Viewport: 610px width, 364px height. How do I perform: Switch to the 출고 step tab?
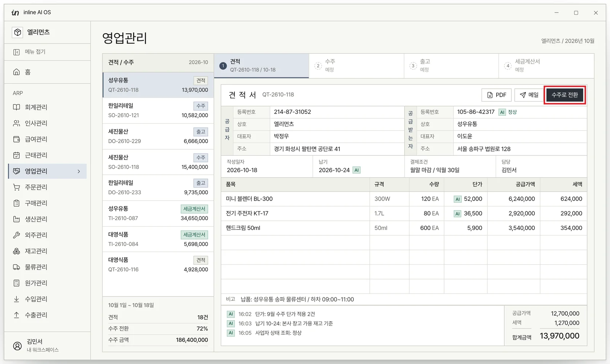pyautogui.click(x=451, y=65)
